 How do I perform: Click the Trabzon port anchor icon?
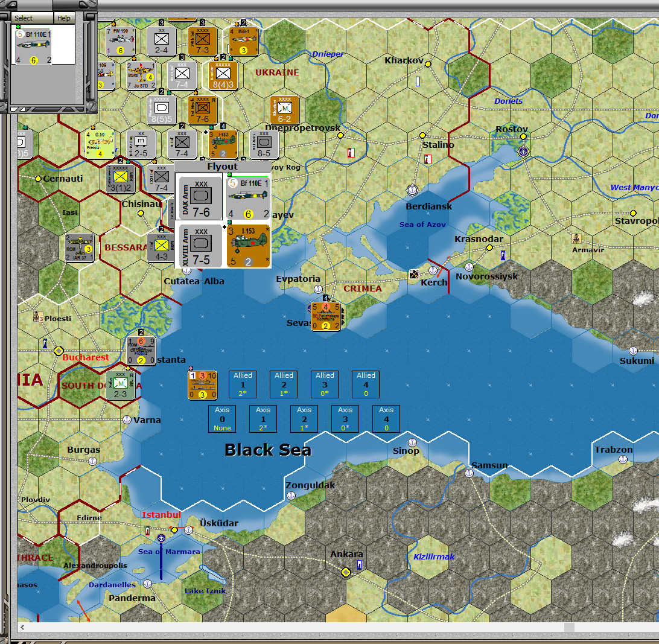coord(623,459)
